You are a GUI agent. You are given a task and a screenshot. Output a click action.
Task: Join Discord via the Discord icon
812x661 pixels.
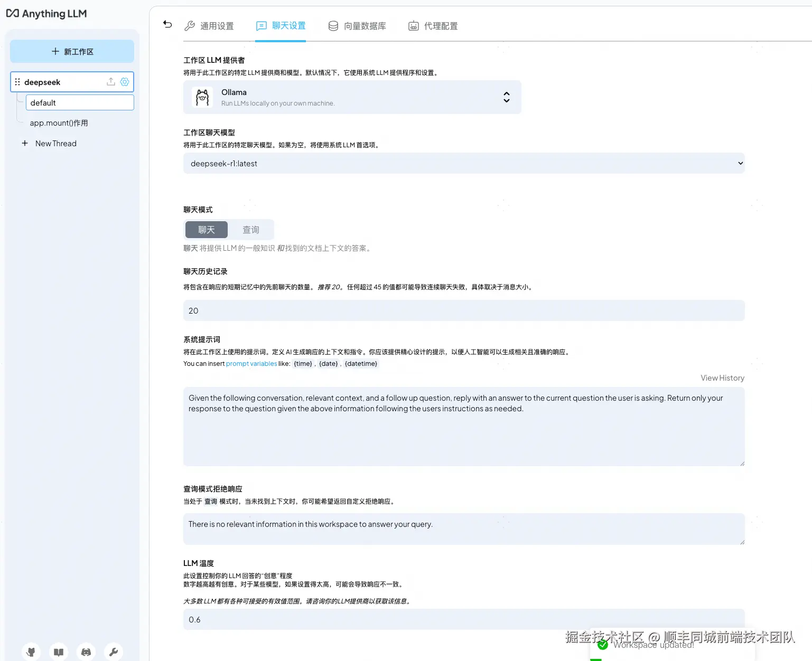click(86, 651)
